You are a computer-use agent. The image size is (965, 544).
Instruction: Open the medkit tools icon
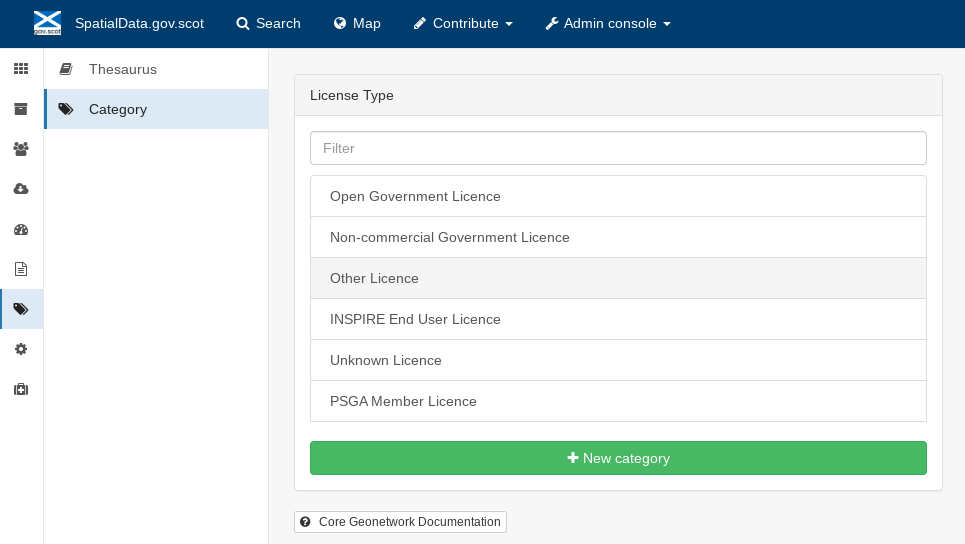pos(21,390)
